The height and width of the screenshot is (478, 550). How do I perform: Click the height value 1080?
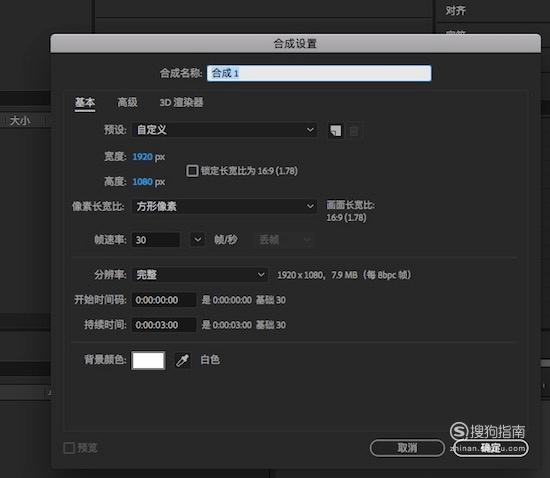(142, 182)
